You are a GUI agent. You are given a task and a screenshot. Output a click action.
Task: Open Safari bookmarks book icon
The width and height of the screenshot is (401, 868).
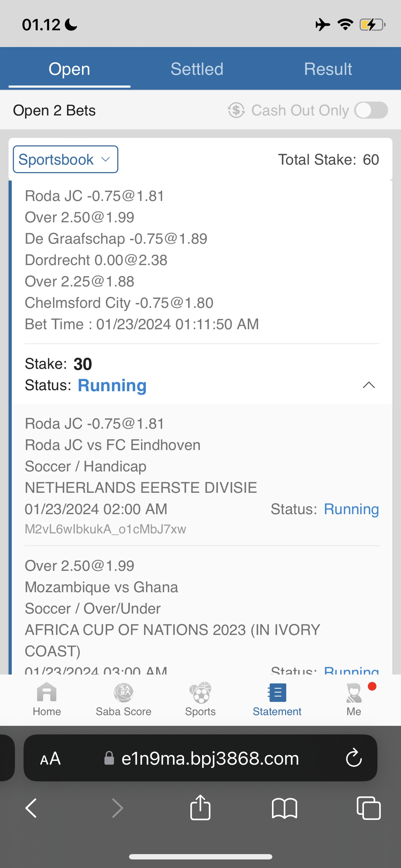tap(284, 808)
